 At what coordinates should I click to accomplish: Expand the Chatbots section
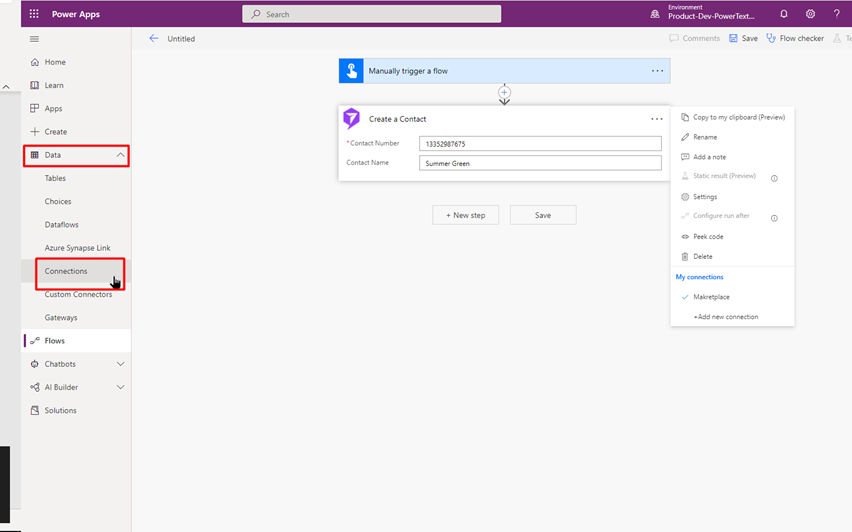pos(120,364)
